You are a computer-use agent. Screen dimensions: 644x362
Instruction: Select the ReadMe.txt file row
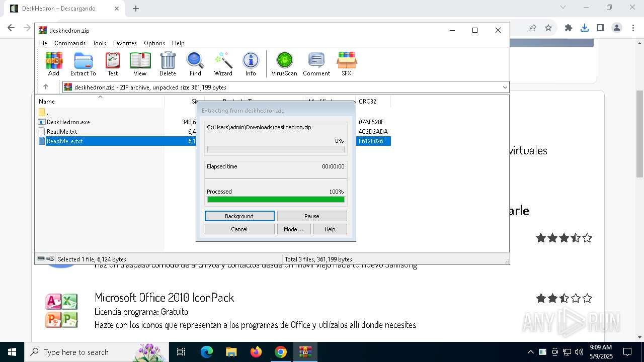62,132
